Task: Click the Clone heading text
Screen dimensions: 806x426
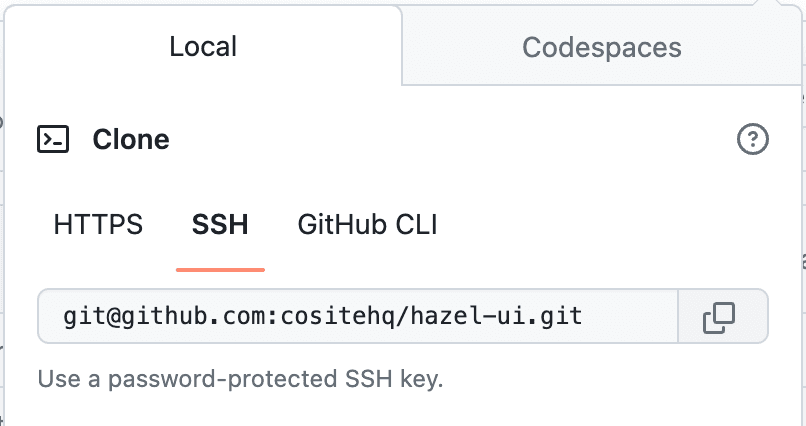Action: click(131, 140)
